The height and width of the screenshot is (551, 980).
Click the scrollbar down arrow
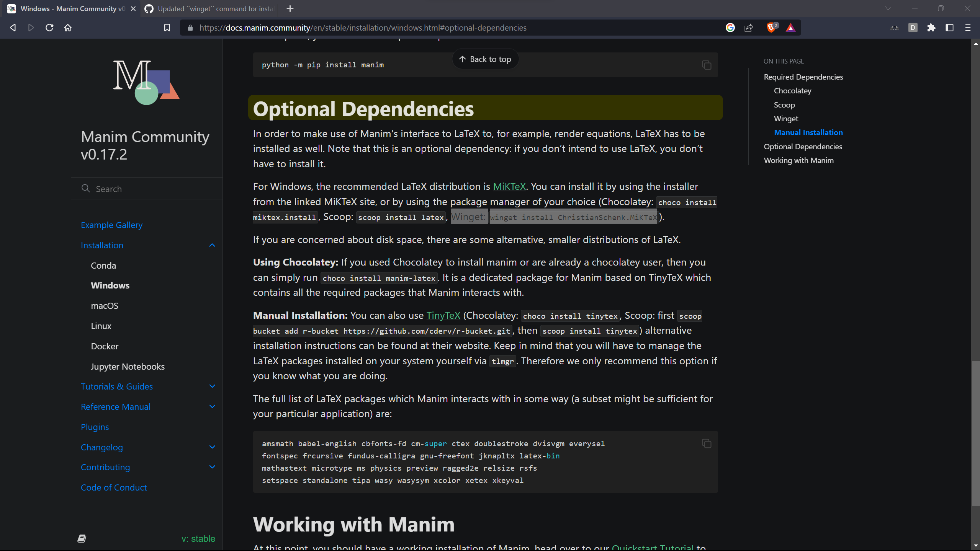[975, 546]
